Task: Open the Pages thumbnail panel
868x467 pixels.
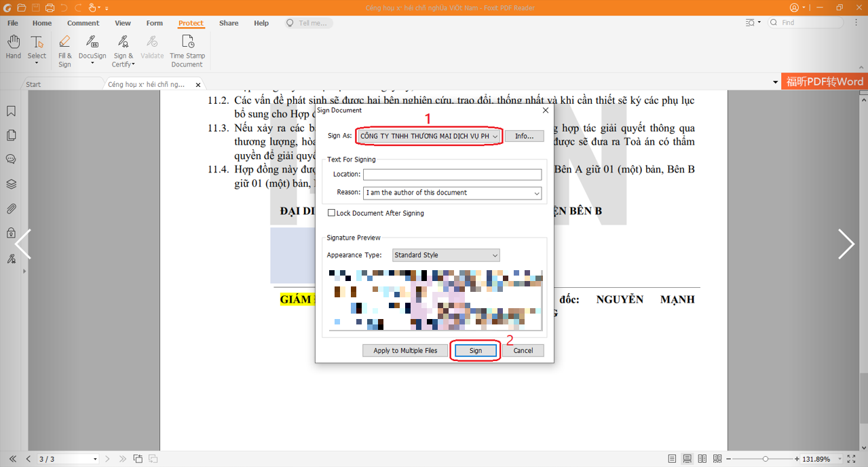Action: (11, 136)
